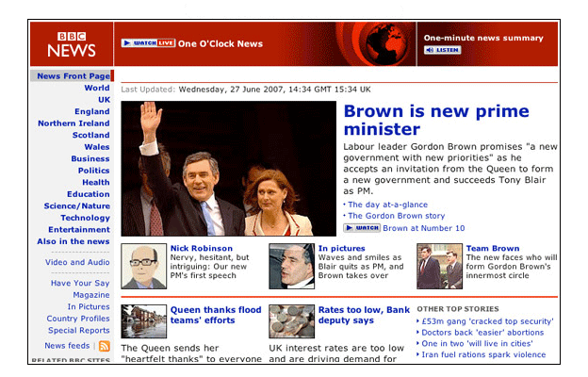The image size is (588, 377).
Task: Click the News feeds text link
Action: (x=67, y=346)
